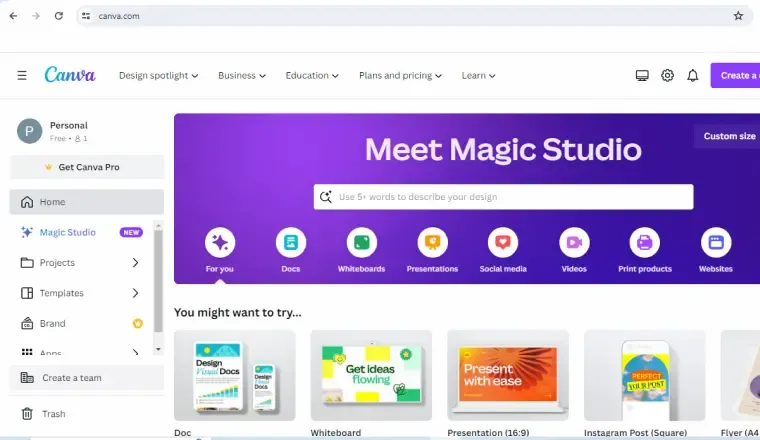Click Create a team button
The width and height of the screenshot is (760, 440).
[x=87, y=377]
